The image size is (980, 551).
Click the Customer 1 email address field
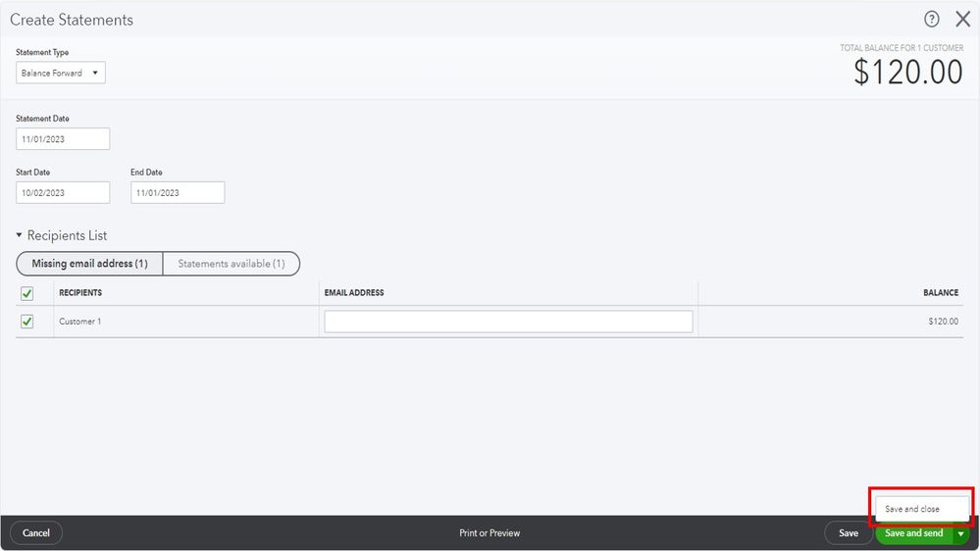tap(508, 322)
